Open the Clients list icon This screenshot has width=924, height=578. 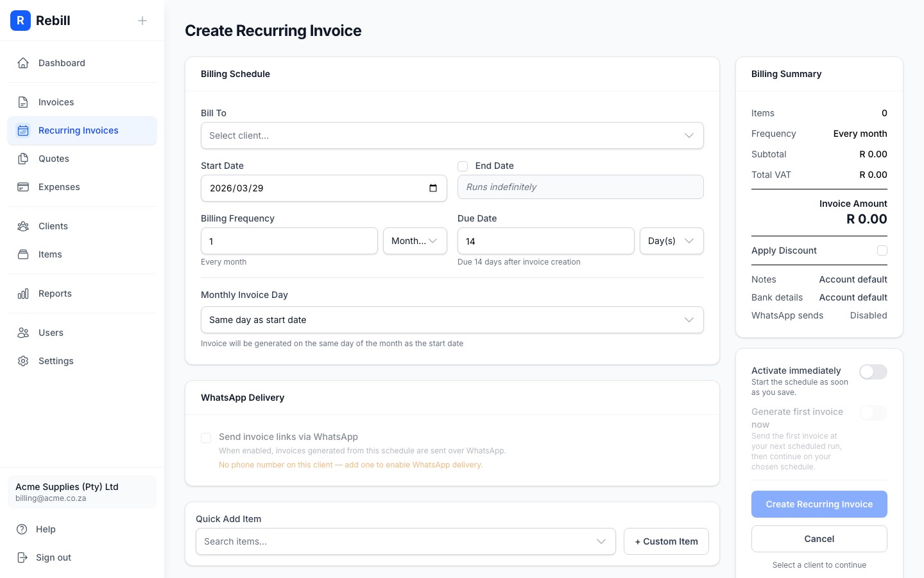pos(23,226)
